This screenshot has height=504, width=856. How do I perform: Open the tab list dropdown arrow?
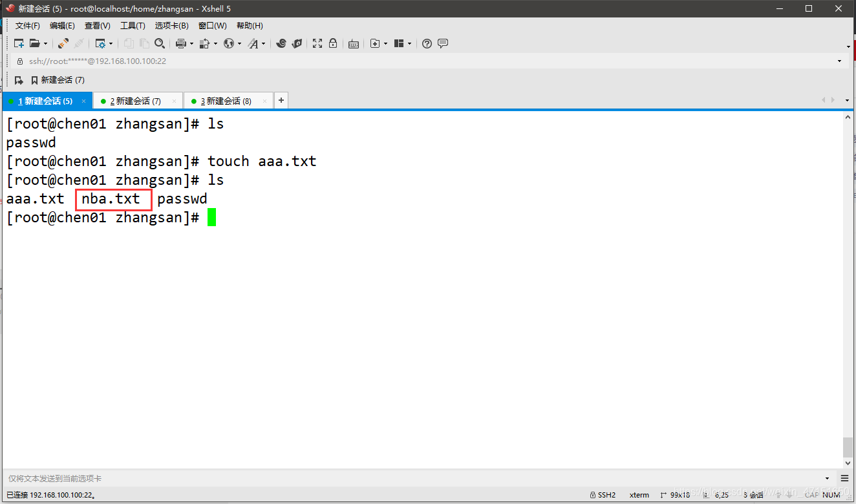point(848,100)
